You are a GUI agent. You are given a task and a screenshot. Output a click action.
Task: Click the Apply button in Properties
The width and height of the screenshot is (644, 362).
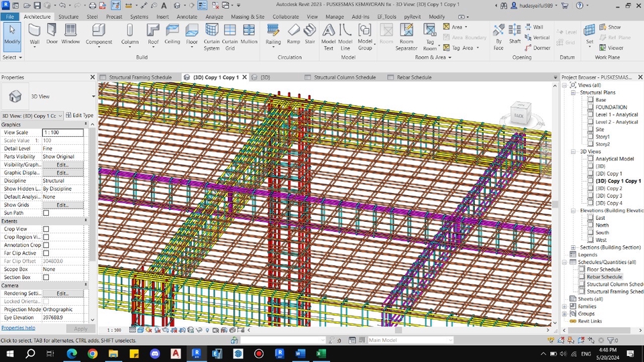(x=80, y=328)
